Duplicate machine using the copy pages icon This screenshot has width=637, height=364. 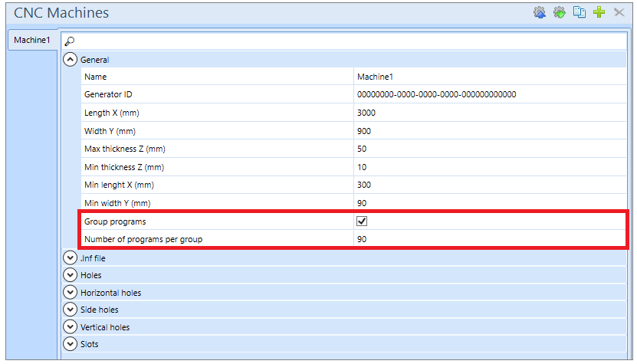click(580, 12)
